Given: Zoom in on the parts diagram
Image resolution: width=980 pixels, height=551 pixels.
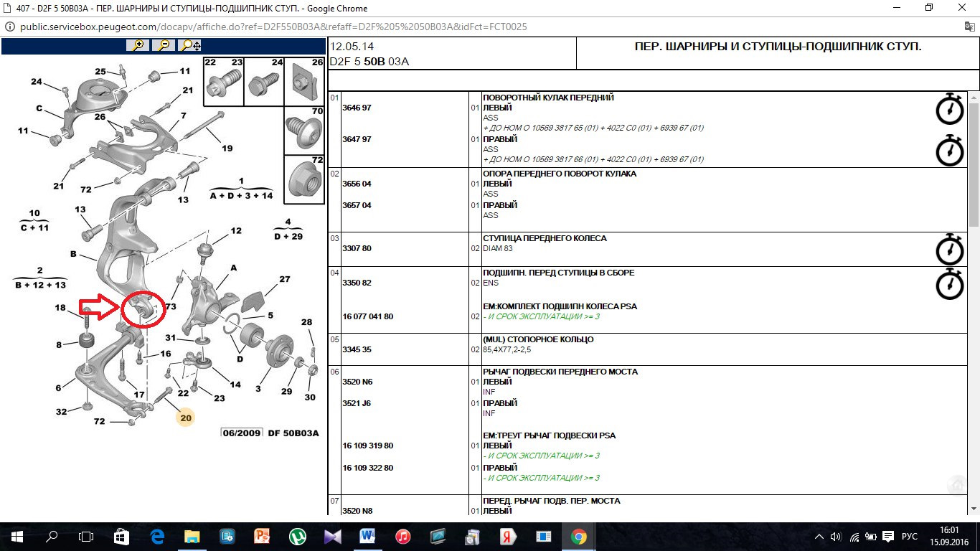Looking at the screenshot, I should (138, 44).
